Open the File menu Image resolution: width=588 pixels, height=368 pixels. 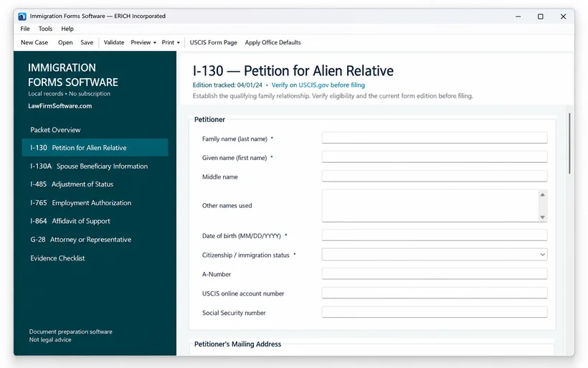pyautogui.click(x=25, y=29)
